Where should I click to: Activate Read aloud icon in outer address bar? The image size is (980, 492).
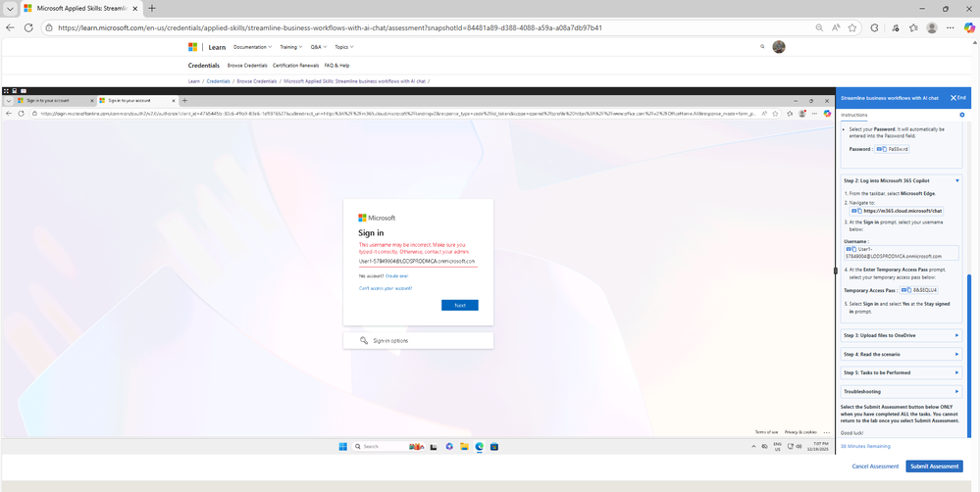(x=836, y=27)
